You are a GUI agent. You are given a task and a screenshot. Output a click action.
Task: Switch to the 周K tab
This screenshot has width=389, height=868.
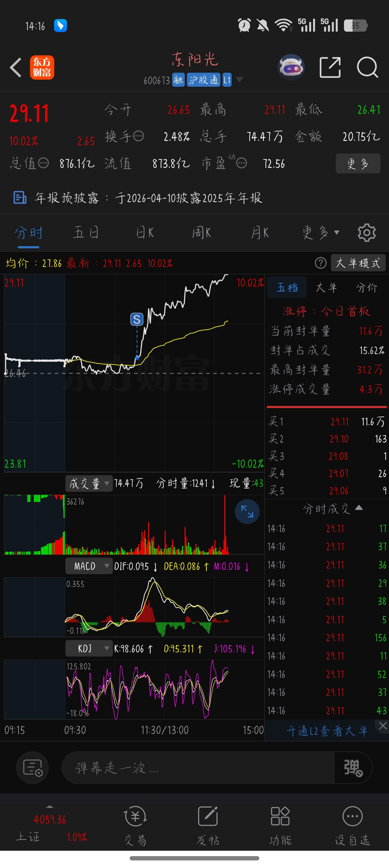coord(202,233)
